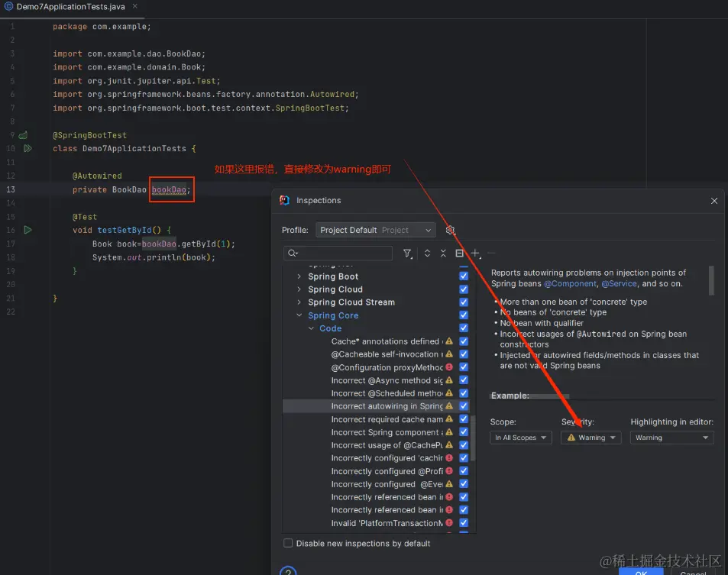
Task: Click 'bookDao' field on line 13
Action: [169, 190]
